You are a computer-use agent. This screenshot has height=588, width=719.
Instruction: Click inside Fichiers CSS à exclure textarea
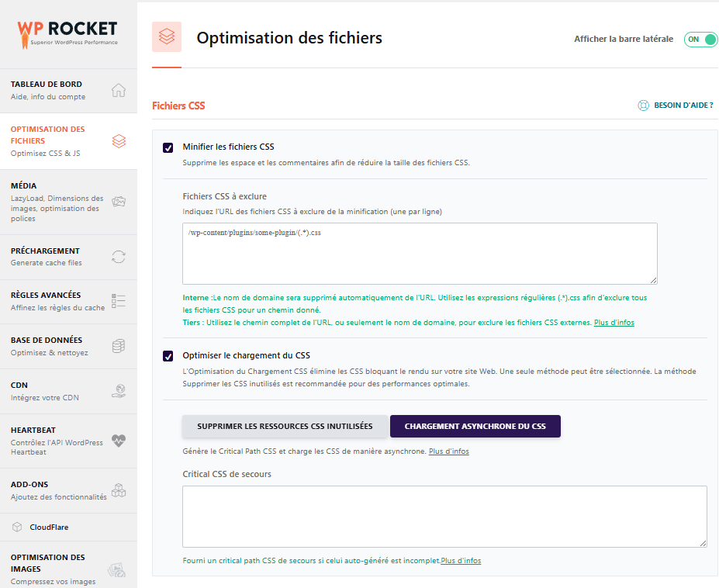coord(420,254)
